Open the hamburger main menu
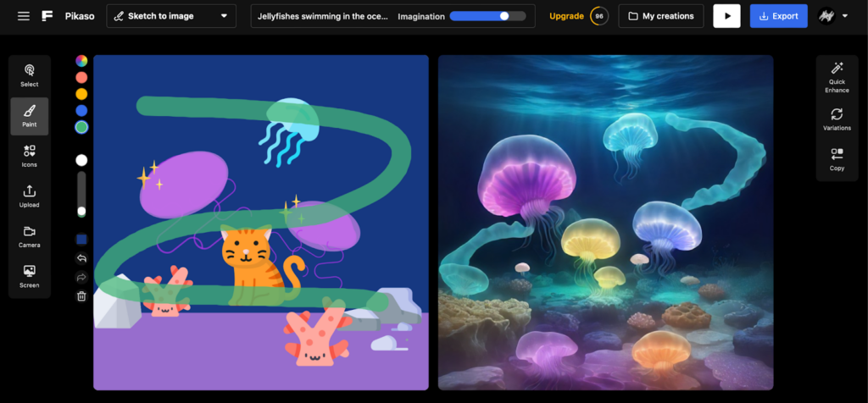 [x=24, y=16]
